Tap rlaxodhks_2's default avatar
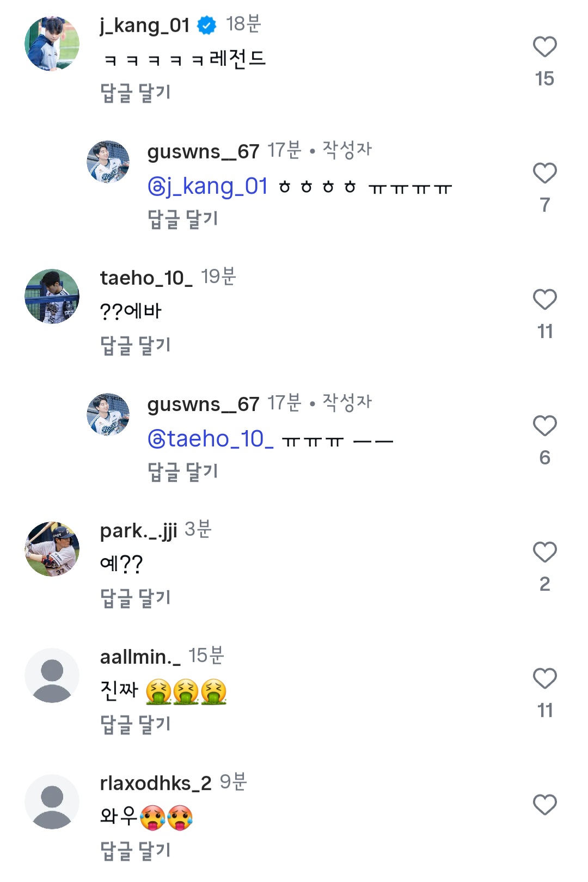Viewport: 588px width, 882px height. click(x=52, y=801)
